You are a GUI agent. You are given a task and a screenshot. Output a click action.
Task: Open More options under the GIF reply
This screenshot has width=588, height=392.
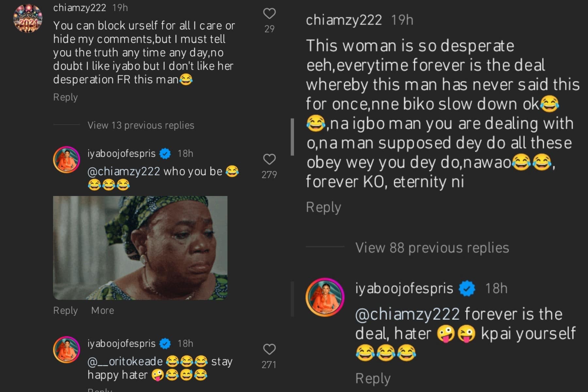pos(103,310)
